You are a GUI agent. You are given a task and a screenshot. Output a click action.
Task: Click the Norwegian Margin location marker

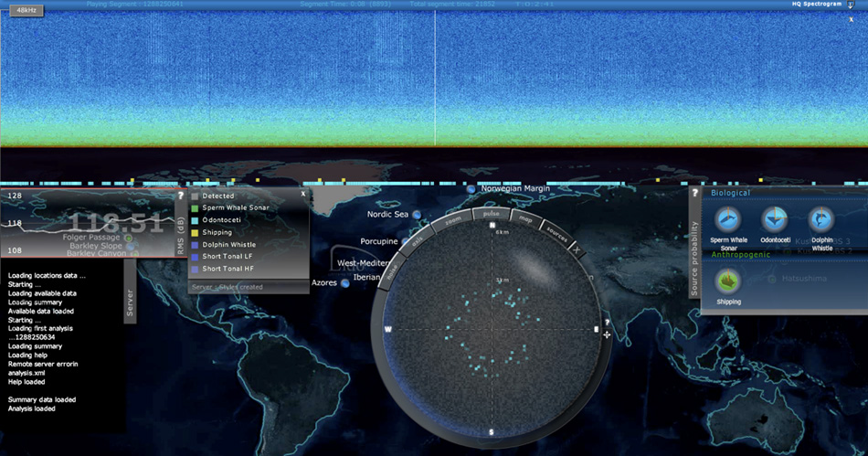(x=471, y=189)
